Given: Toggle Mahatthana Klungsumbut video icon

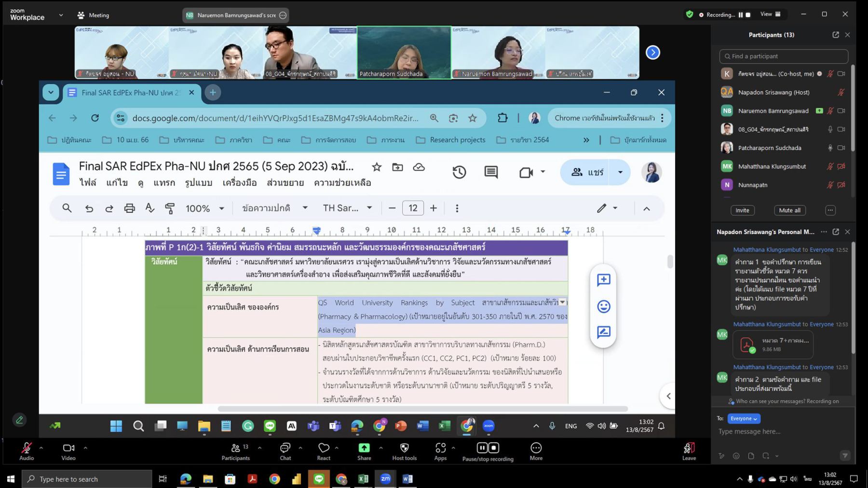Looking at the screenshot, I should [841, 166].
